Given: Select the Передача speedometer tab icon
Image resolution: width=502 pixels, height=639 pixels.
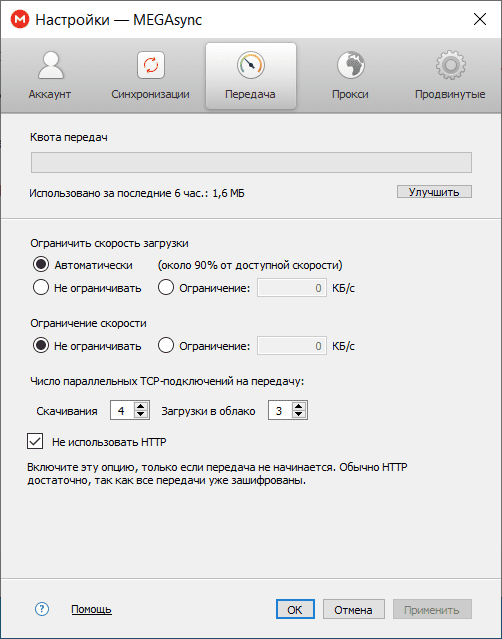Looking at the screenshot, I should pyautogui.click(x=251, y=65).
